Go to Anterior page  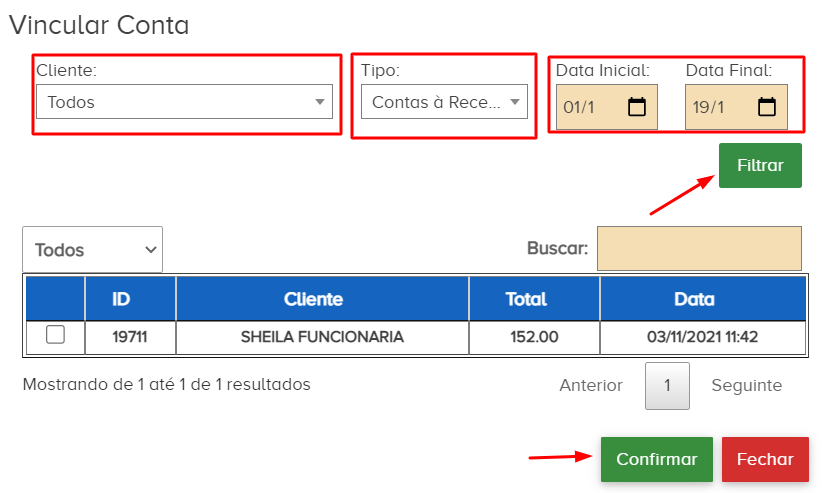pyautogui.click(x=591, y=385)
